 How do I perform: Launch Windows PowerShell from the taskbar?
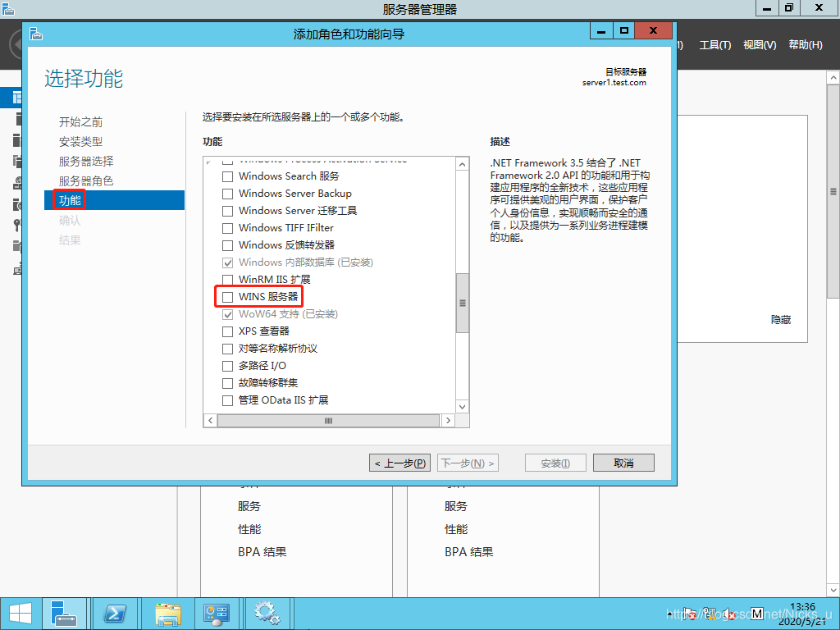pyautogui.click(x=115, y=614)
